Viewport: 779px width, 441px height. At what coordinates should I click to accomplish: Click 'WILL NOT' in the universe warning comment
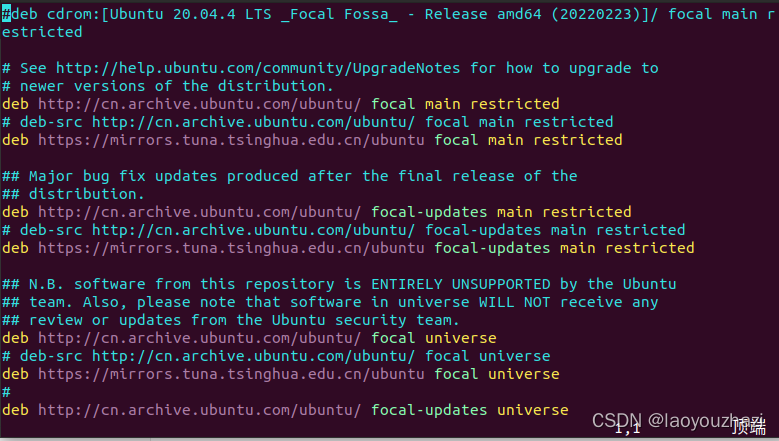(x=514, y=302)
